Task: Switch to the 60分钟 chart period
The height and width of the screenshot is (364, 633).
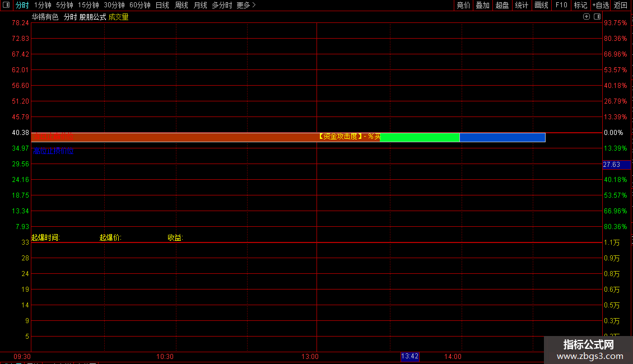Action: [140, 5]
